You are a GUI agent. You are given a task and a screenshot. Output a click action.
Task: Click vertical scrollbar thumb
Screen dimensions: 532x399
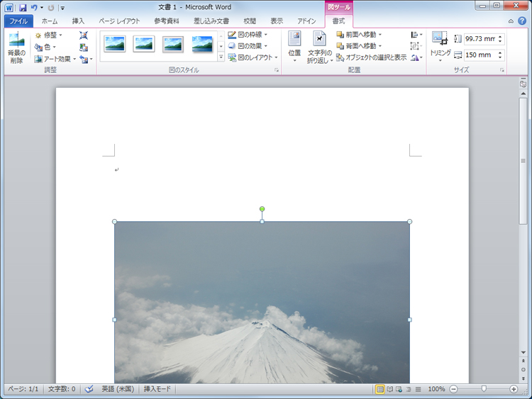[x=523, y=161]
